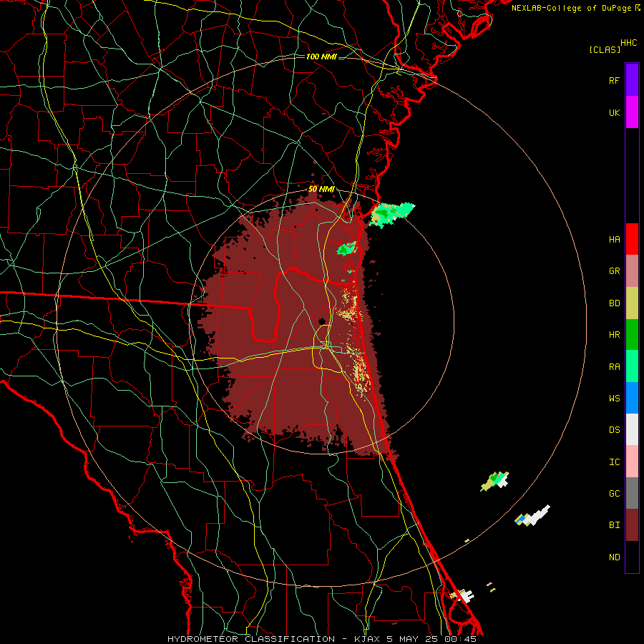
Task: Click the GC legend label
Action: click(614, 494)
